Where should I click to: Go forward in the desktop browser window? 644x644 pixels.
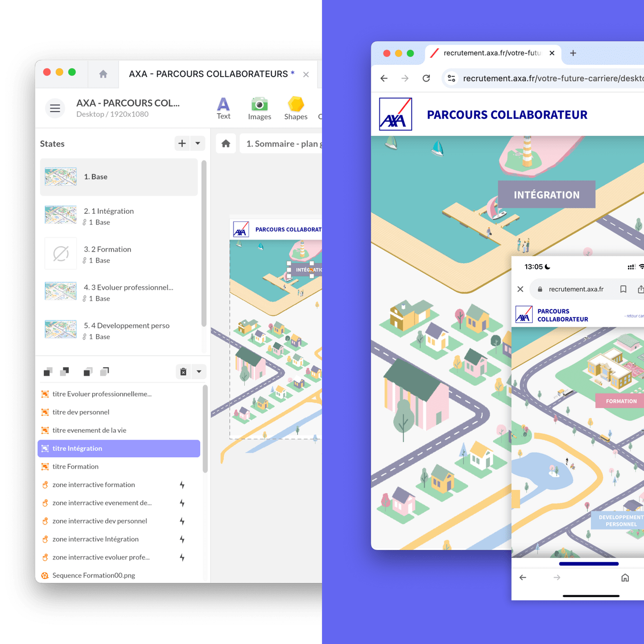point(405,78)
